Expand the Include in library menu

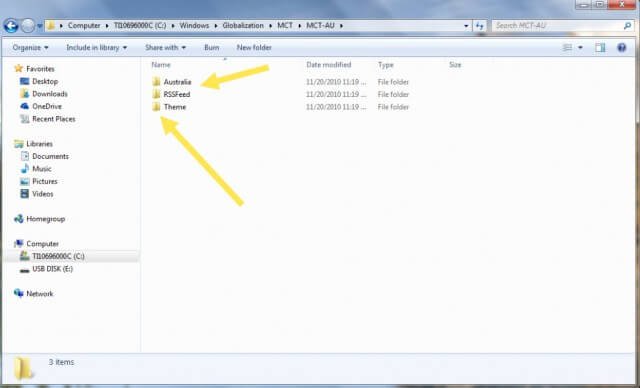(97, 48)
